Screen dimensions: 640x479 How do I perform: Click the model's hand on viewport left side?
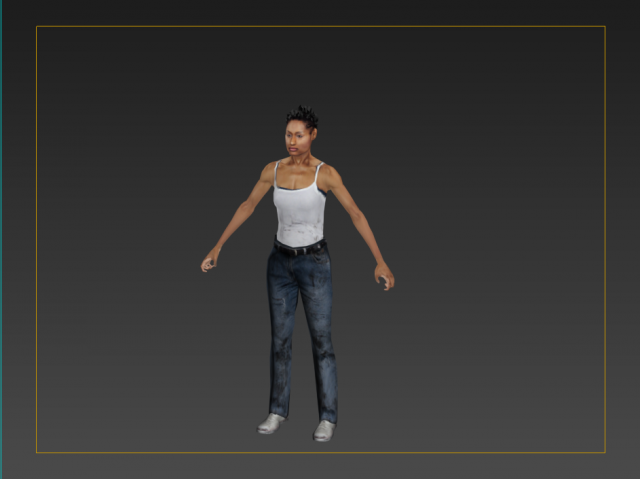[209, 263]
